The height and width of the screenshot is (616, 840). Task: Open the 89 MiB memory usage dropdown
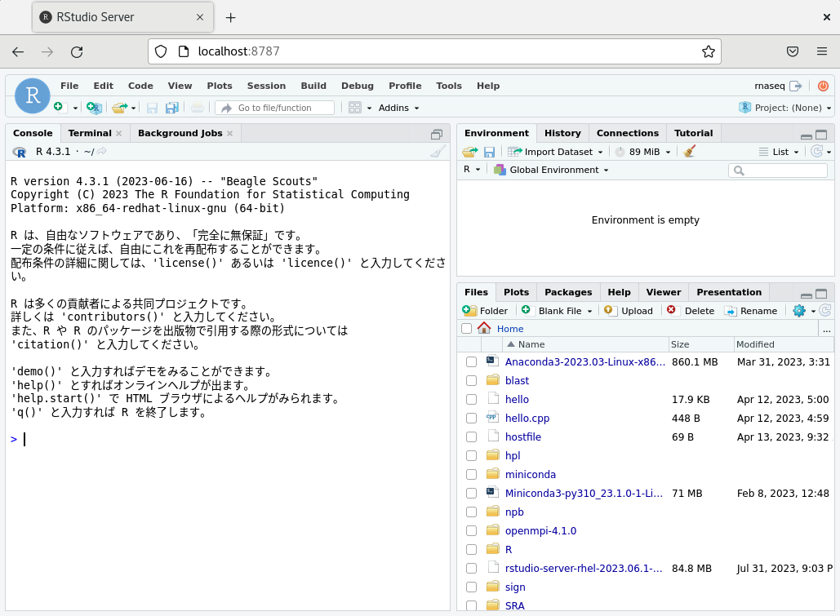click(x=643, y=152)
